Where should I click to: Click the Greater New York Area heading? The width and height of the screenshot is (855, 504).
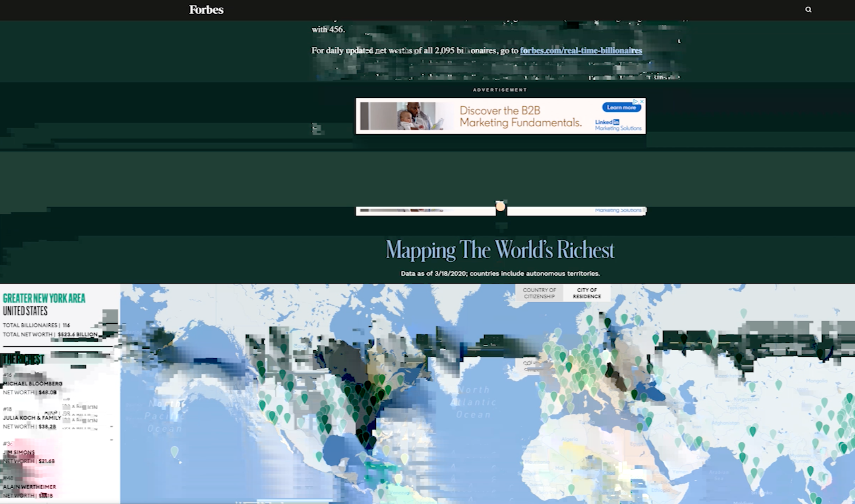pos(44,298)
